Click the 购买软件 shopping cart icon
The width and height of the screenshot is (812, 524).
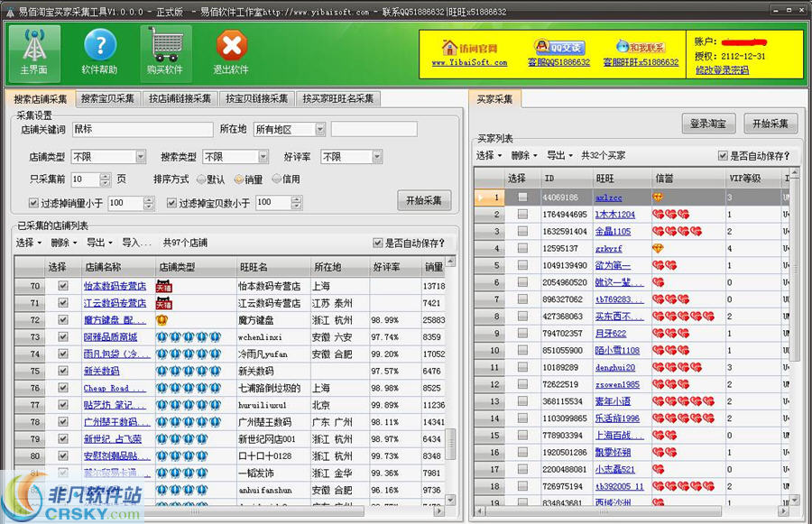(x=166, y=53)
